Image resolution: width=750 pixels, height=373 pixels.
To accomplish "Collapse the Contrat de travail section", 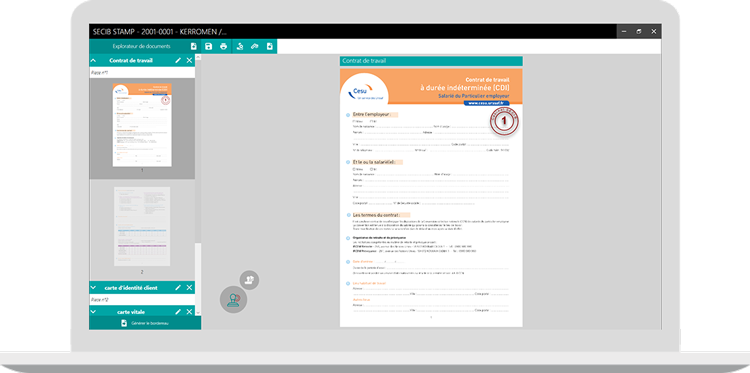I will (x=93, y=60).
